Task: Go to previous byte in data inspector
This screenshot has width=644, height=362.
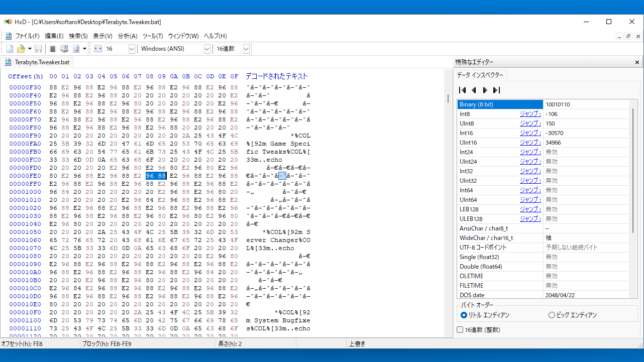Action: point(474,90)
